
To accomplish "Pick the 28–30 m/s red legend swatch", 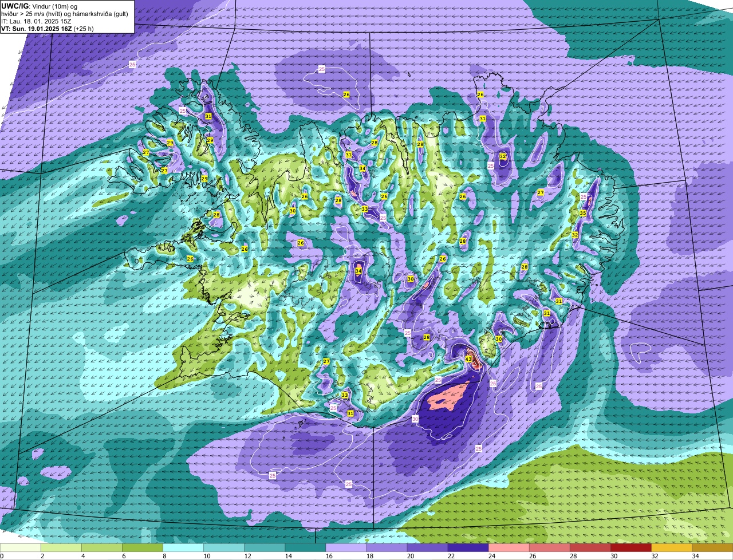I will pyautogui.click(x=590, y=548).
